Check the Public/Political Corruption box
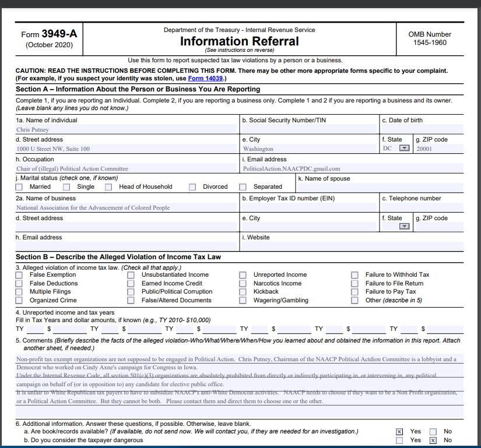This screenshot has width=481, height=448. point(131,292)
